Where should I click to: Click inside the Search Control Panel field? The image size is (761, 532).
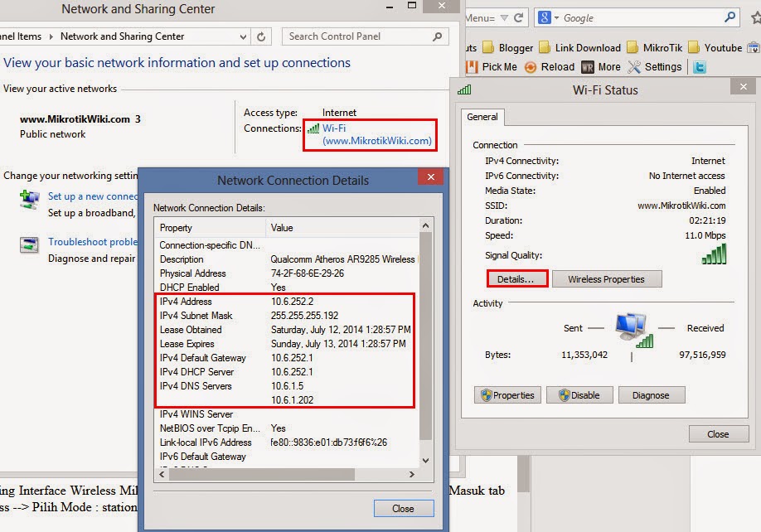356,36
